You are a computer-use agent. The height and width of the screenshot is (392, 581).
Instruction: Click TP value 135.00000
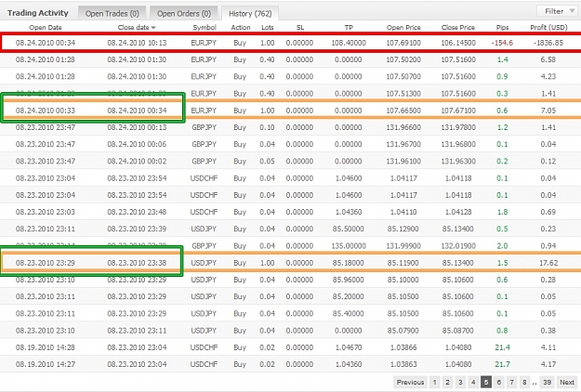[x=349, y=246]
